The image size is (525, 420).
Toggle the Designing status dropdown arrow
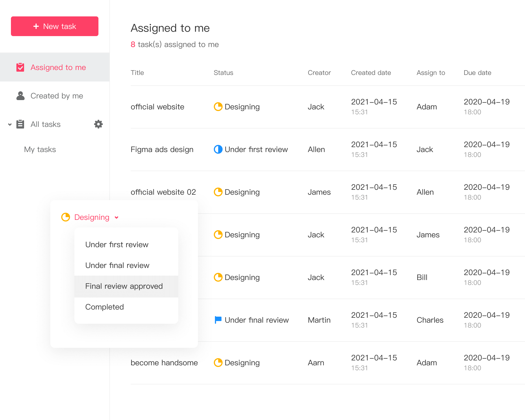pyautogui.click(x=116, y=217)
